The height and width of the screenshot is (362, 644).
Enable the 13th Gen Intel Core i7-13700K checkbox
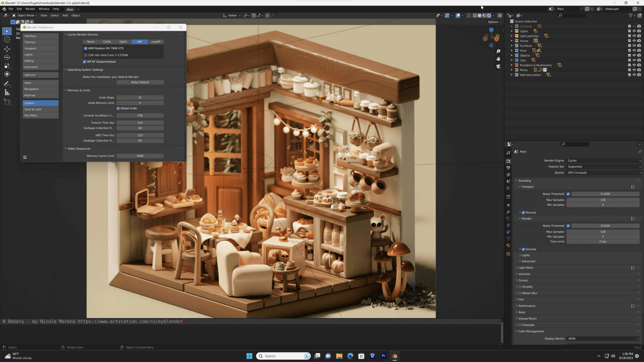pyautogui.click(x=86, y=55)
